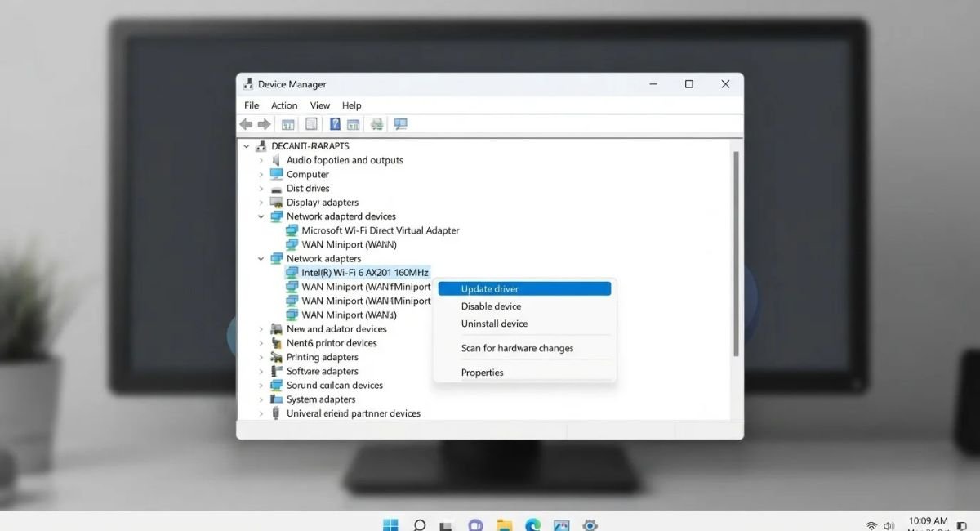Image resolution: width=980 pixels, height=531 pixels.
Task: Click the printer-style update driver toolbar icon
Action: pyautogui.click(x=376, y=124)
